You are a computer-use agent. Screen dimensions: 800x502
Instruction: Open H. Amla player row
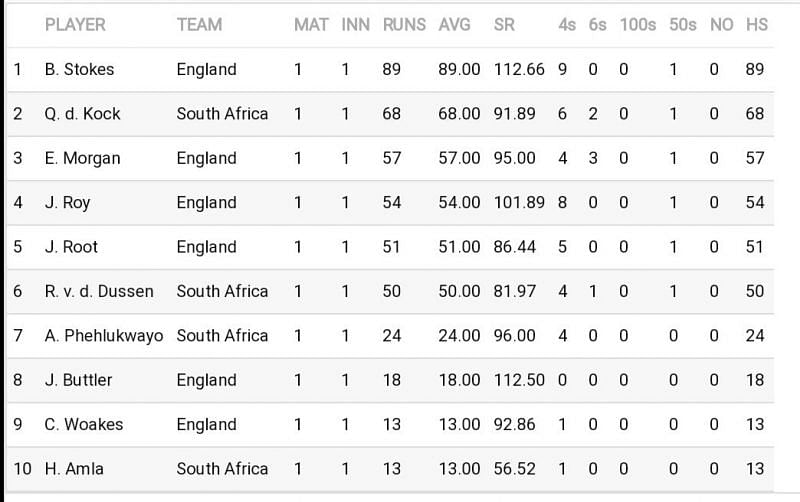coord(390,469)
